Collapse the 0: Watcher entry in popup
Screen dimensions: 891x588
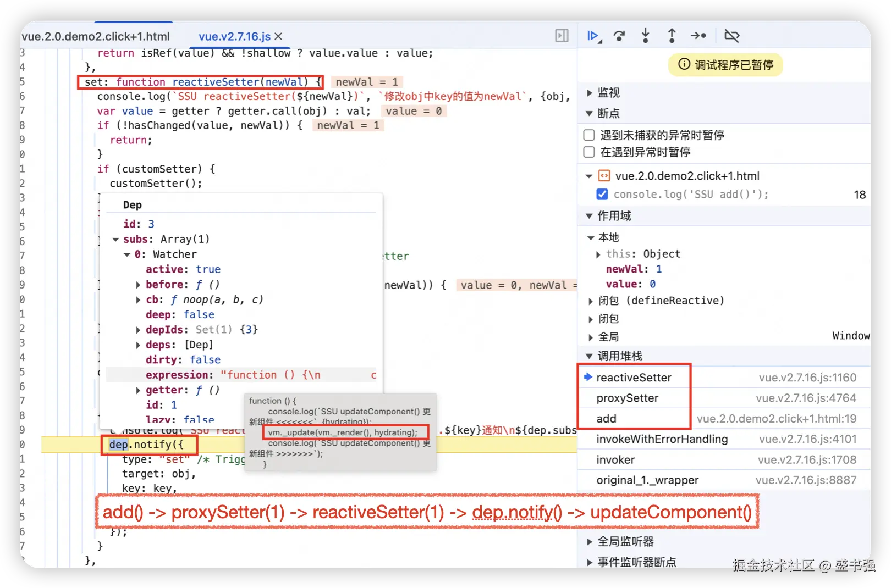(x=127, y=255)
